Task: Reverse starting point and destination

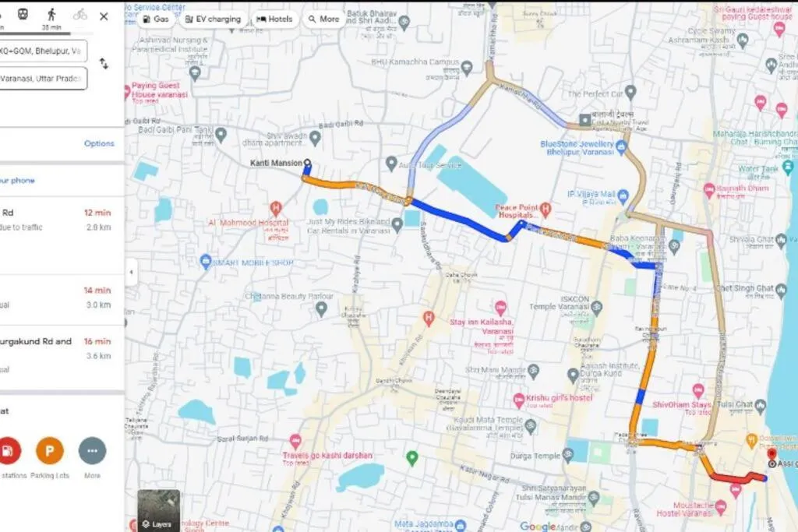Action: point(104,64)
